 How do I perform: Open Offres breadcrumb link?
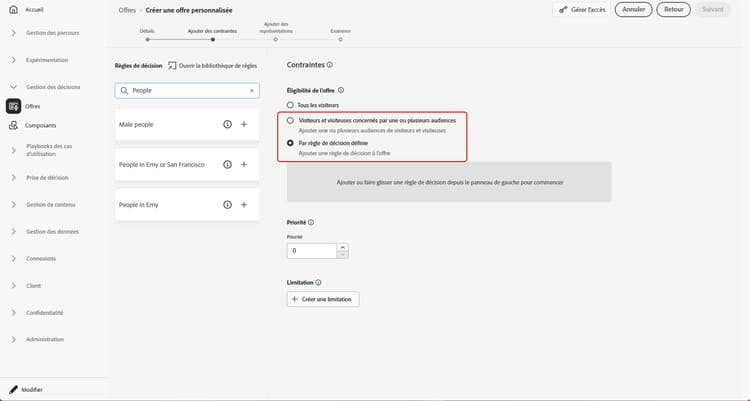click(x=127, y=10)
